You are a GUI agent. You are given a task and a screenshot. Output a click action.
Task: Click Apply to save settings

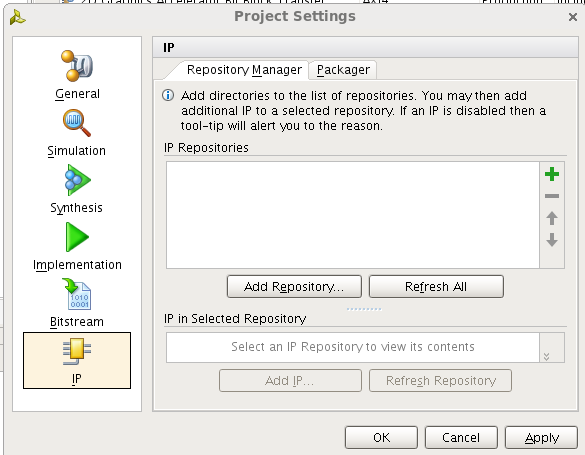click(x=541, y=437)
